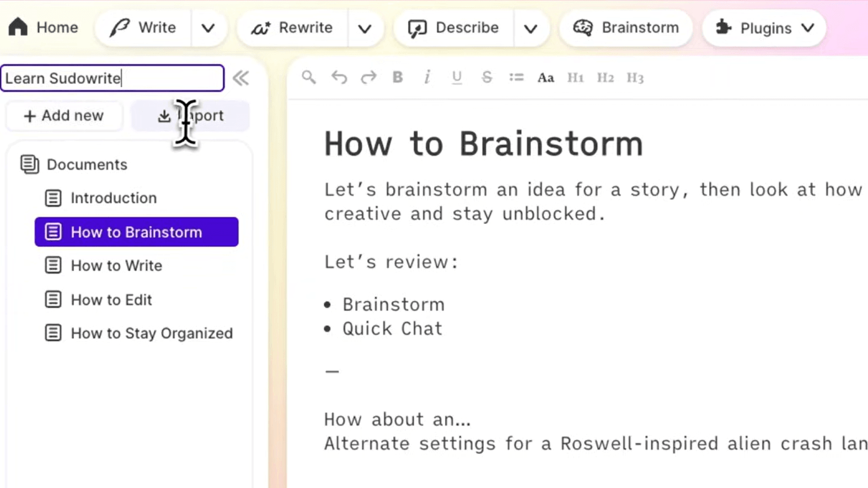868x488 pixels.
Task: Click the Aa font style icon
Action: 546,78
